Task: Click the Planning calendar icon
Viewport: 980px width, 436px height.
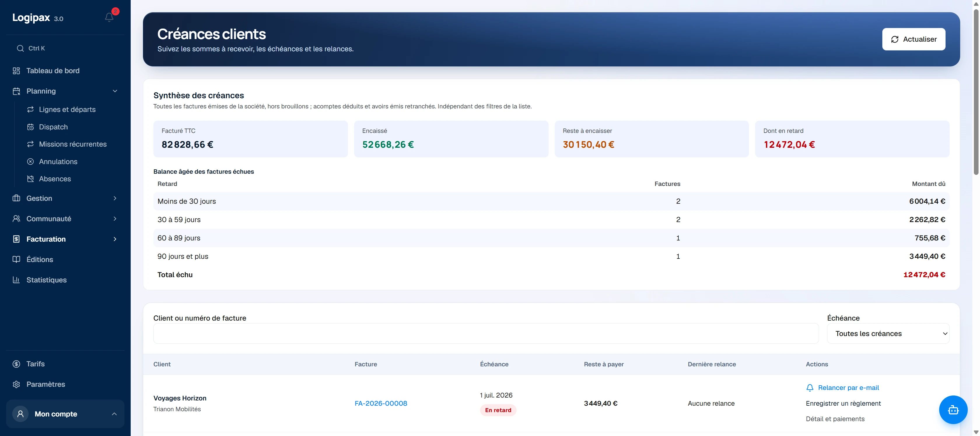Action: pos(16,91)
